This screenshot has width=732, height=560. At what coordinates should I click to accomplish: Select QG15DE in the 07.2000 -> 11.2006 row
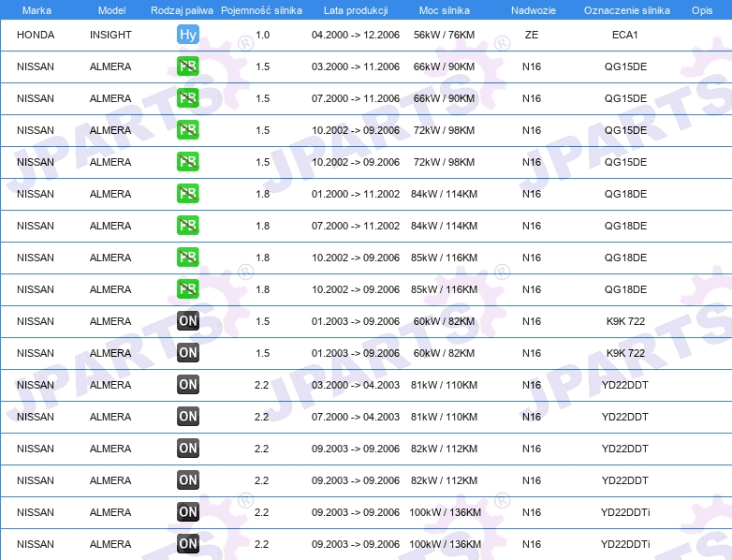pyautogui.click(x=625, y=98)
